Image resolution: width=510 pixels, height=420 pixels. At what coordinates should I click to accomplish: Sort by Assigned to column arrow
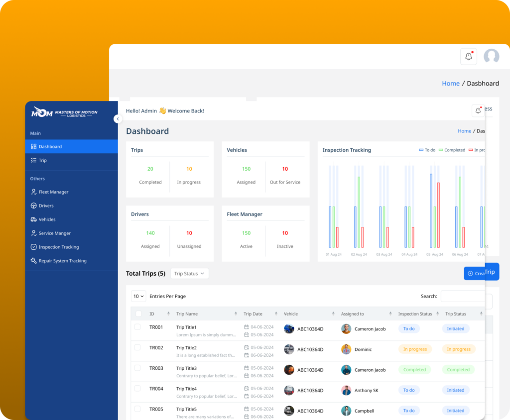390,314
